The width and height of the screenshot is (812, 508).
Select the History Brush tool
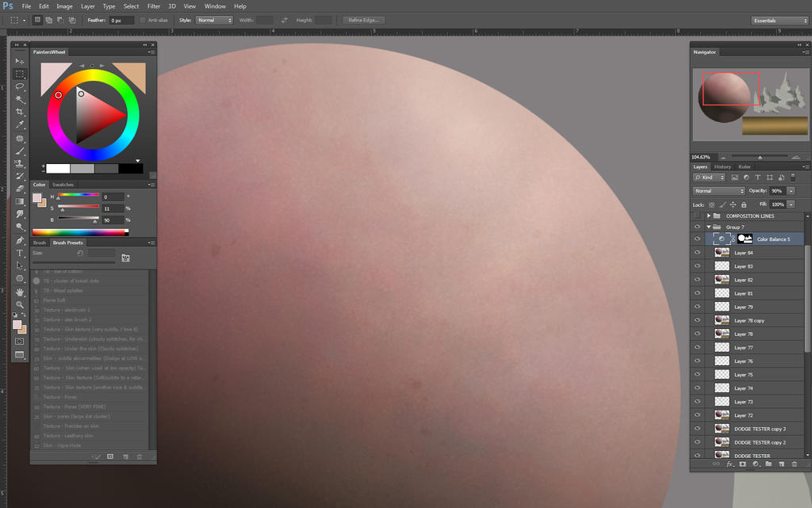20,177
